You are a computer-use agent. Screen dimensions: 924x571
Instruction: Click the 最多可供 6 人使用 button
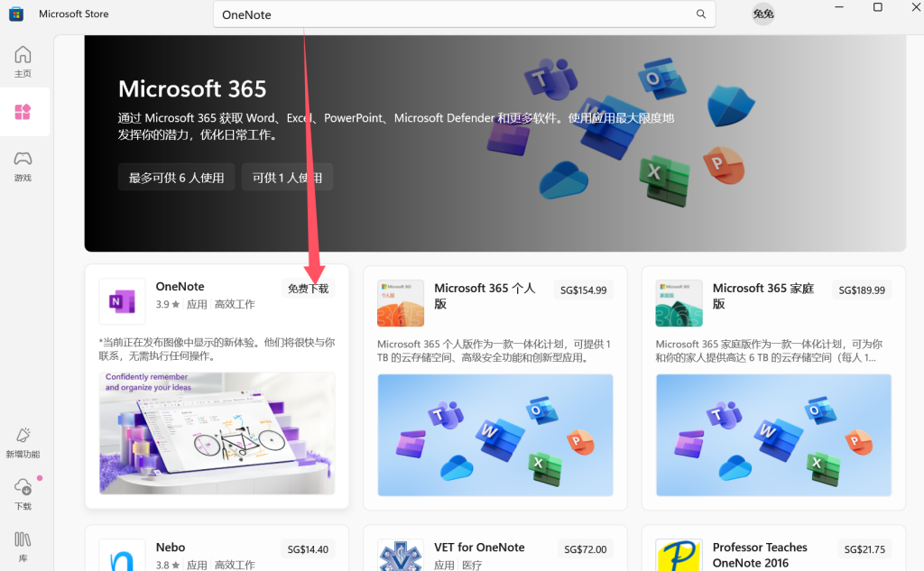pyautogui.click(x=176, y=178)
